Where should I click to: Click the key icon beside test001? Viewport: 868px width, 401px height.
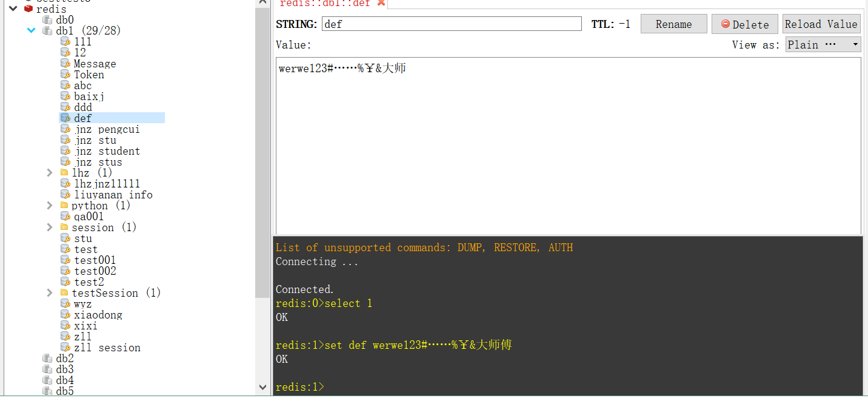[65, 260]
